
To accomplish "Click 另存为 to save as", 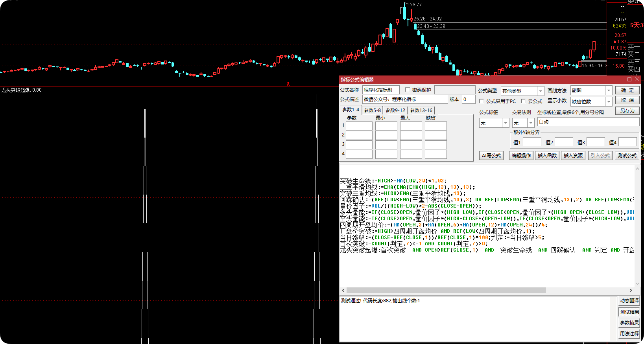I will coord(627,111).
